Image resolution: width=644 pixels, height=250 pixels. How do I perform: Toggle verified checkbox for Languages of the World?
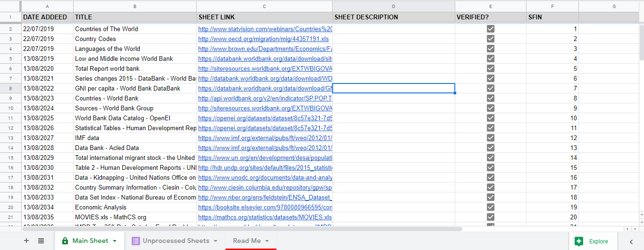(x=491, y=49)
